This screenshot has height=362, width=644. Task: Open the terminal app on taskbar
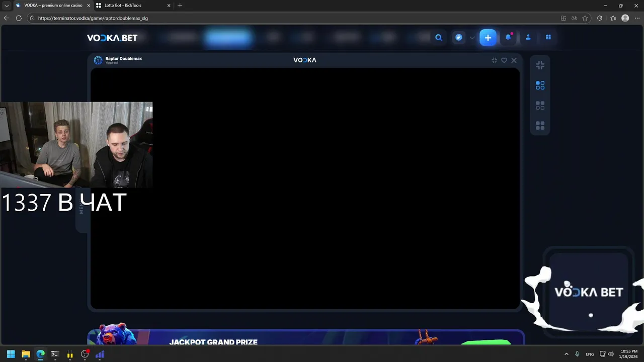[x=55, y=354]
